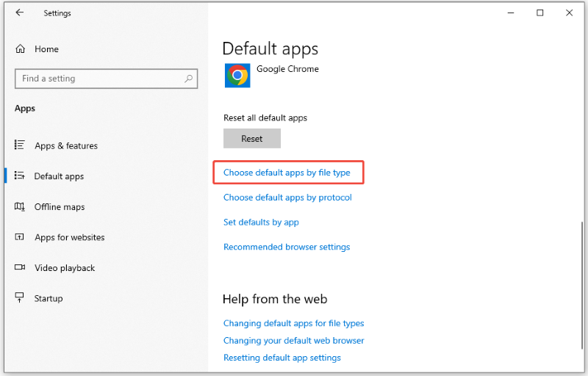Open Resetting default app settings link

[x=282, y=358]
